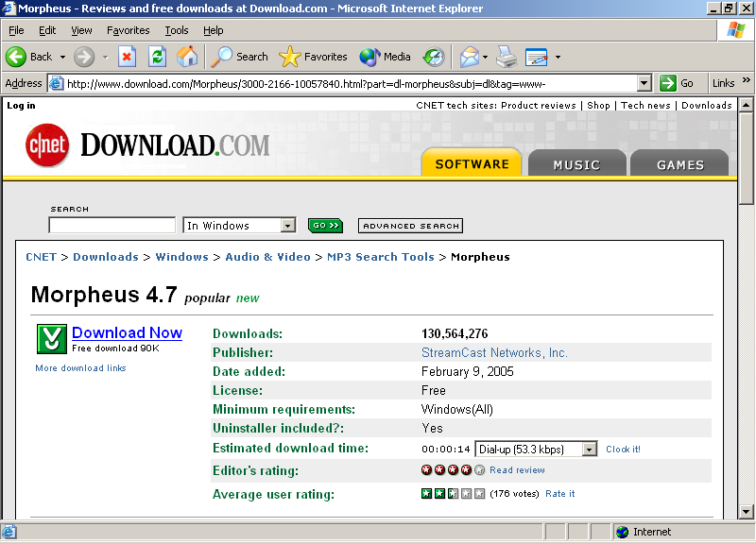The height and width of the screenshot is (544, 756).
Task: Click the ADVANCED SEARCH button
Action: (410, 226)
